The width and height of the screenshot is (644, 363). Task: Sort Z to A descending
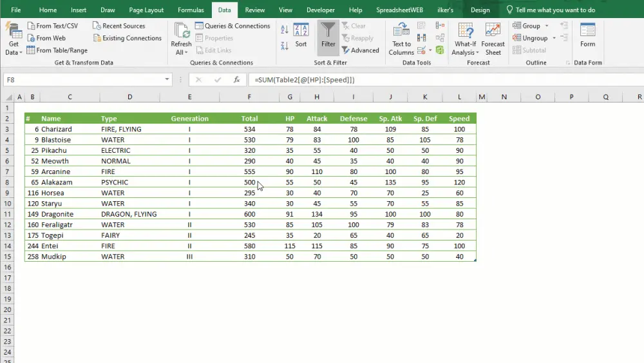284,46
